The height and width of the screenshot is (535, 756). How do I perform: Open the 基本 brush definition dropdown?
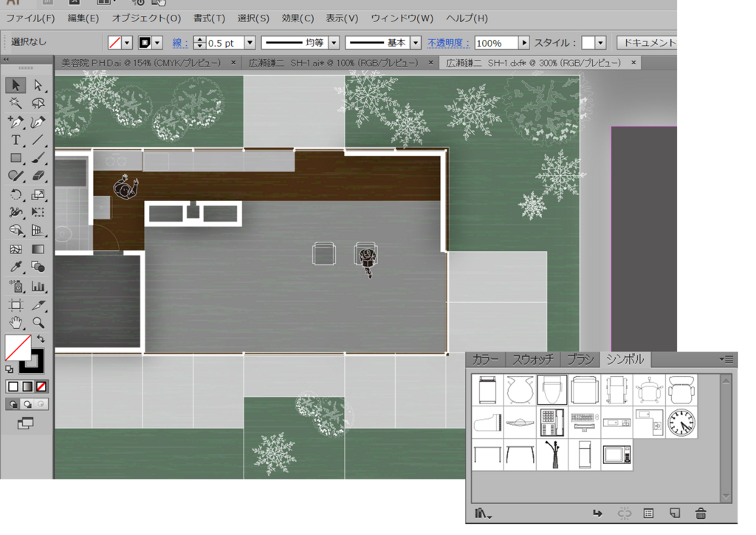click(x=416, y=43)
